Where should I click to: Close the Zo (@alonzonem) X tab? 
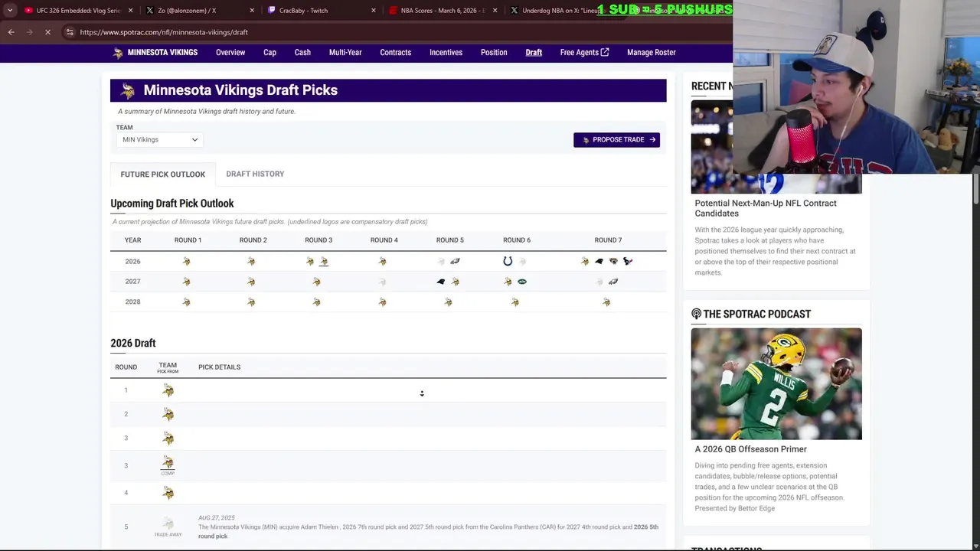pos(252,11)
